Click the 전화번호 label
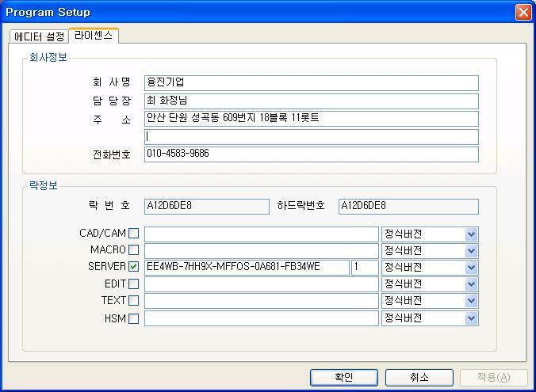Viewport: 536px width, 392px height. coord(112,154)
